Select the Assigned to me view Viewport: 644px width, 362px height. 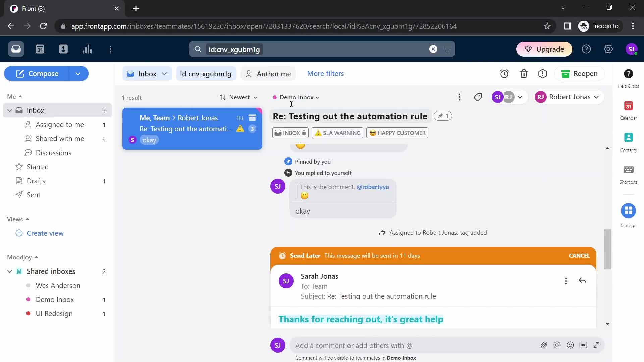click(59, 124)
